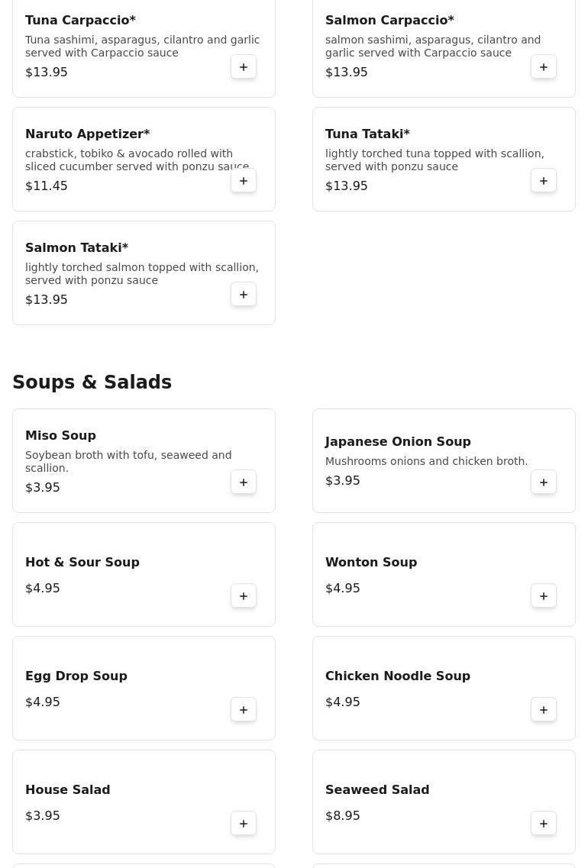Click the Egg Drop Soup title

pyautogui.click(x=76, y=676)
